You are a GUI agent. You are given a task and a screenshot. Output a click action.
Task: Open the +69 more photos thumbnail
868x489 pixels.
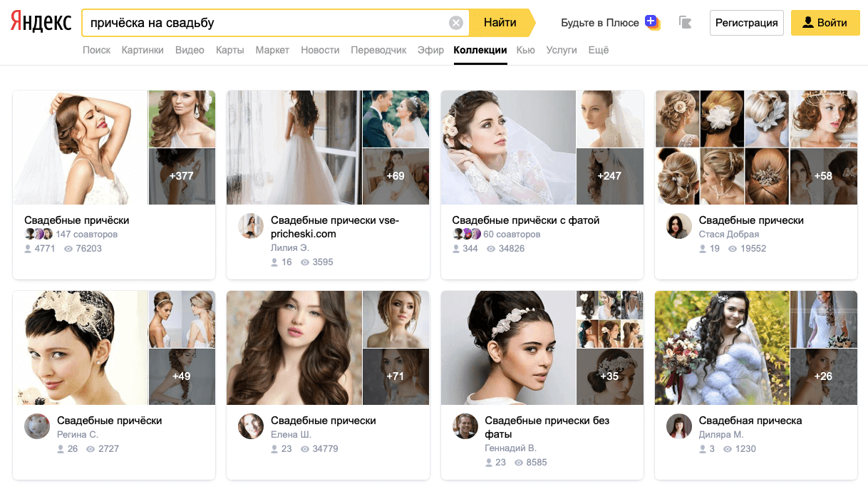(x=396, y=176)
